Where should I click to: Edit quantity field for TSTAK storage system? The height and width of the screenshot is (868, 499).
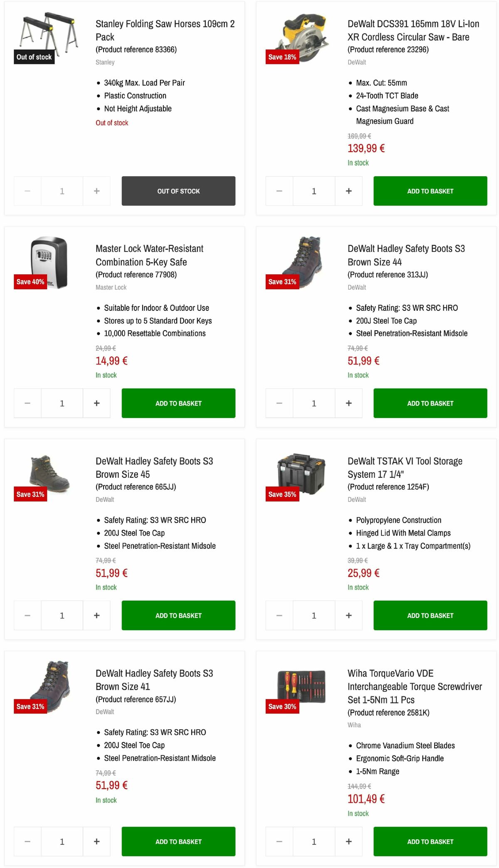(x=314, y=615)
